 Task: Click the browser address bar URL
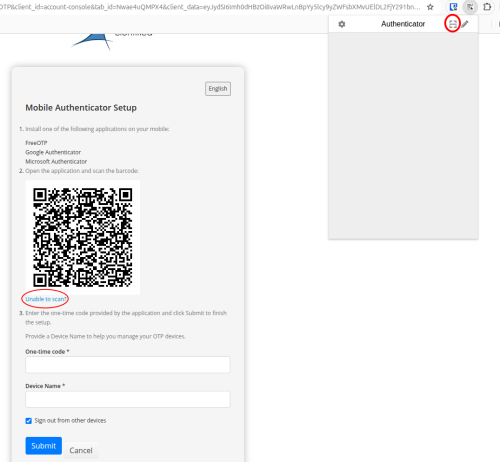[210, 7]
